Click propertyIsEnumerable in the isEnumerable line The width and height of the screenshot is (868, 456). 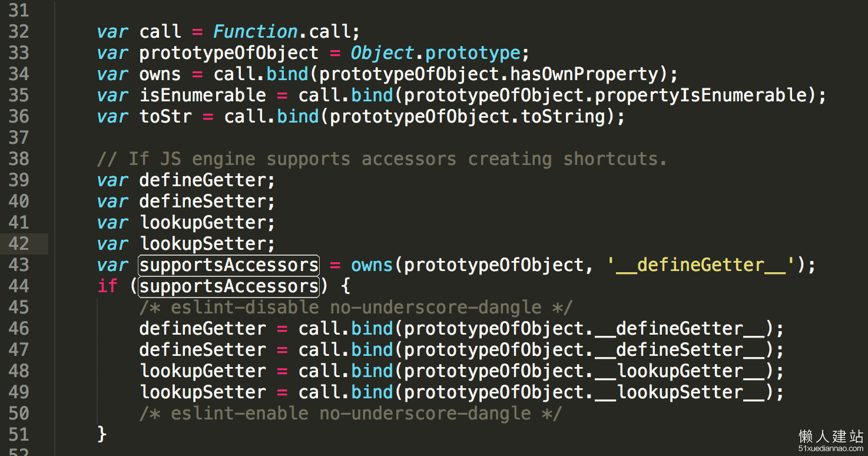[x=701, y=95]
